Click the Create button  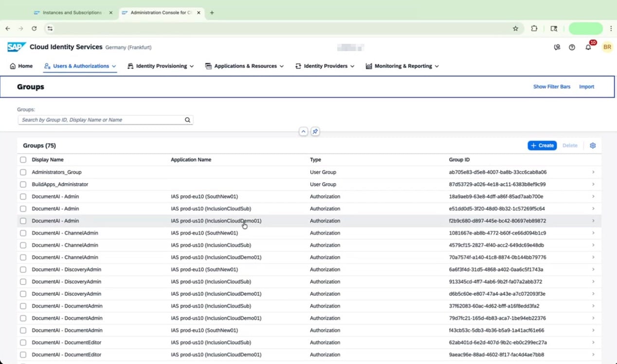(542, 146)
